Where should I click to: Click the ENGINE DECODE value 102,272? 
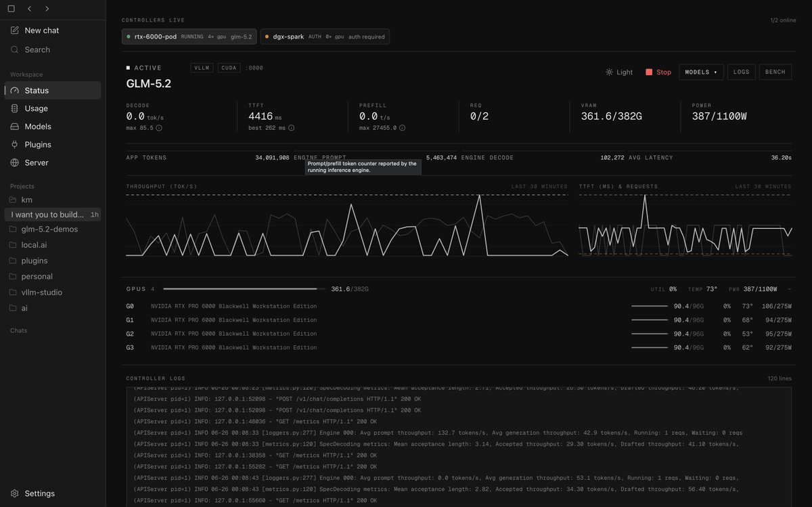[x=612, y=158]
